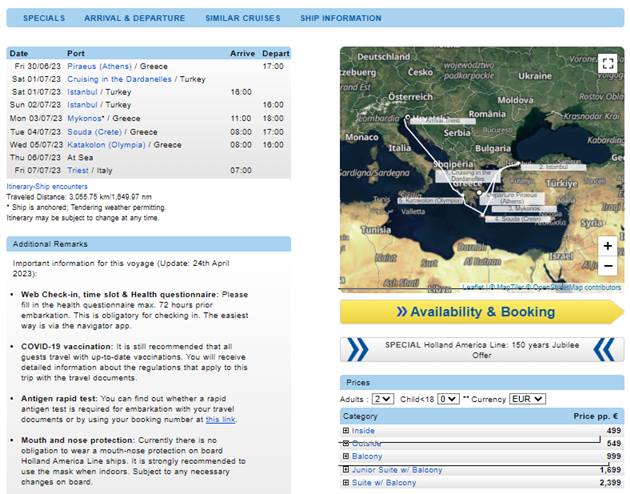Select the Inside price 499
This screenshot has width=630, height=494.
[x=614, y=431]
